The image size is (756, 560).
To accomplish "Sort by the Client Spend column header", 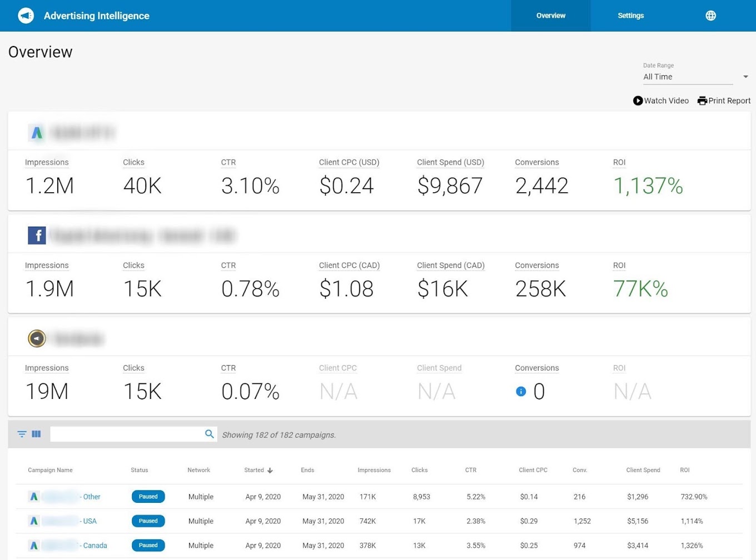I will point(643,470).
